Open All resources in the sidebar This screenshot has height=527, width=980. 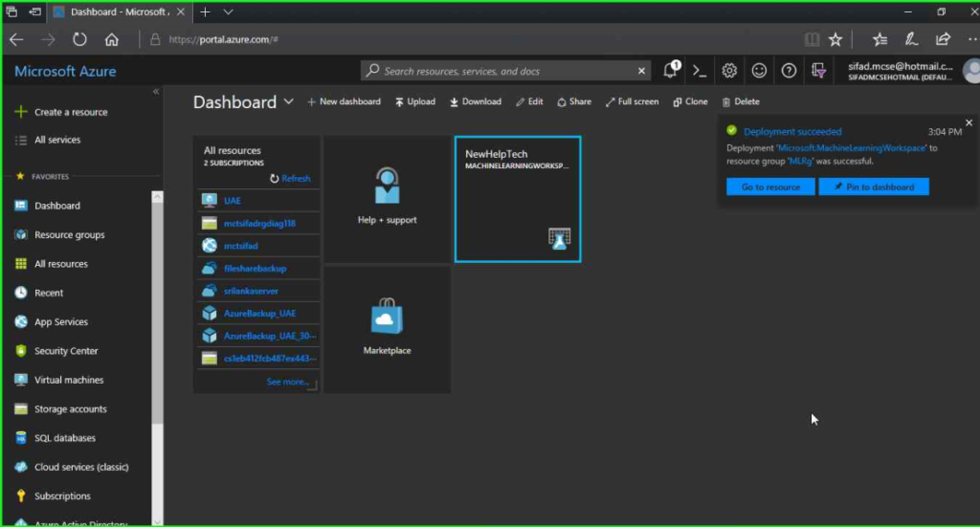[52, 264]
